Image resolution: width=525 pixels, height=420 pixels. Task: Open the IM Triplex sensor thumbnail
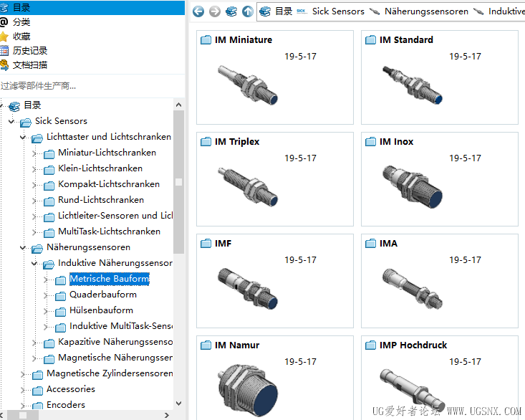(248, 187)
